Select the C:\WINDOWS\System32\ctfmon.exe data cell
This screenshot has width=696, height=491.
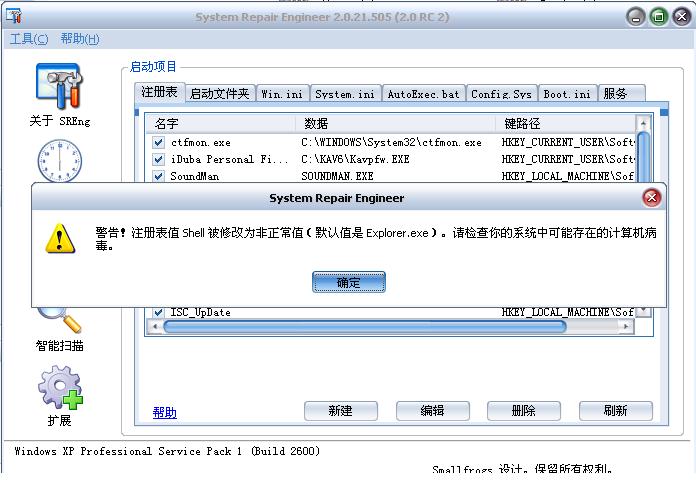click(391, 143)
